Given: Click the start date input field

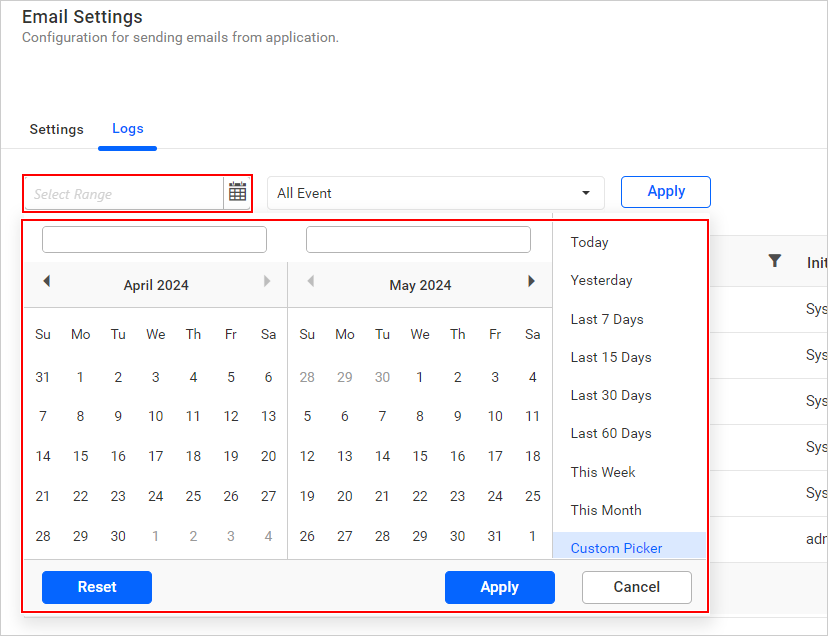Looking at the screenshot, I should 154,239.
